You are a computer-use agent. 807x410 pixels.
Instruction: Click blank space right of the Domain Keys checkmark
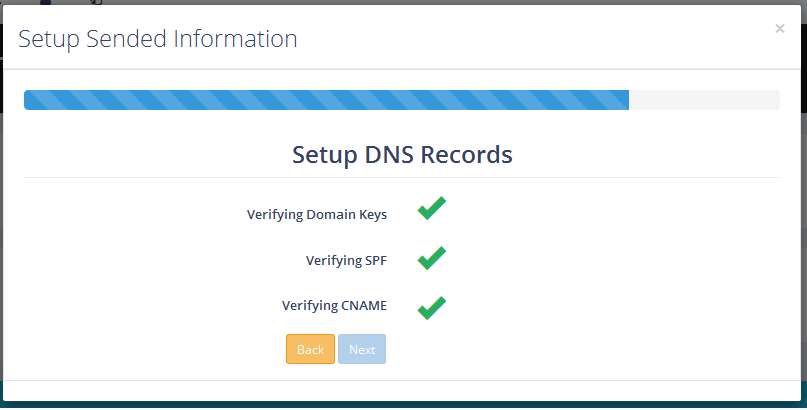[x=600, y=211]
